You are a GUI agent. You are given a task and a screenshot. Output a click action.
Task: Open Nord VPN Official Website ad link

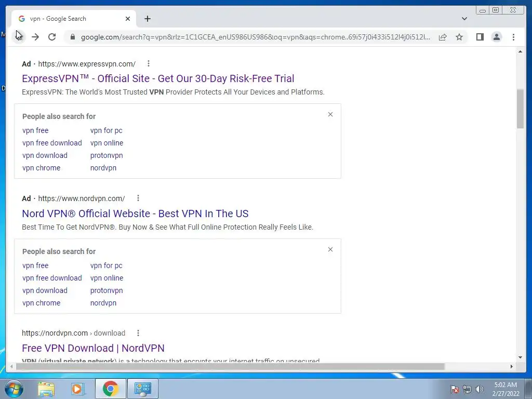click(135, 214)
